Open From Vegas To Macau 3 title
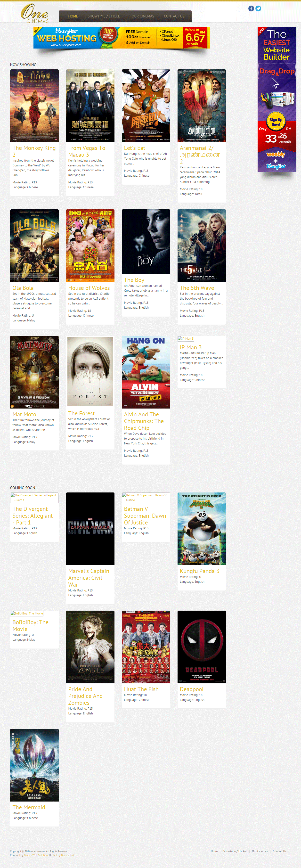The image size is (301, 868). 87,151
